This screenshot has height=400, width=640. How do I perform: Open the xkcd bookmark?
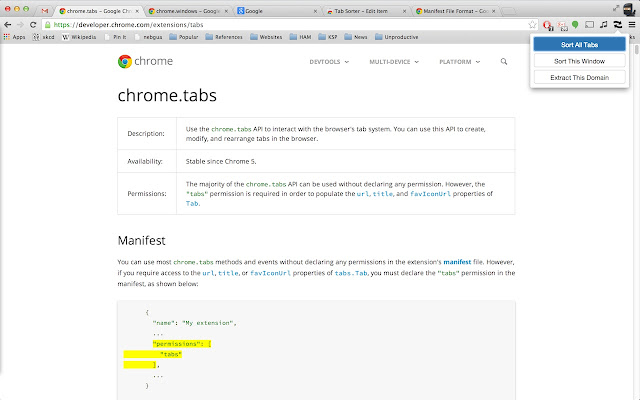43,37
